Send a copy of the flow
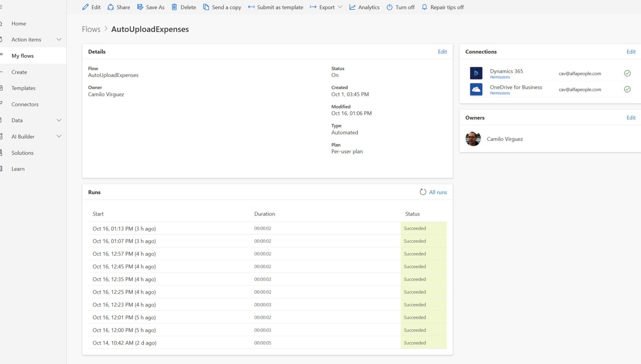Screen dimensions: 641x364 click(222, 7)
